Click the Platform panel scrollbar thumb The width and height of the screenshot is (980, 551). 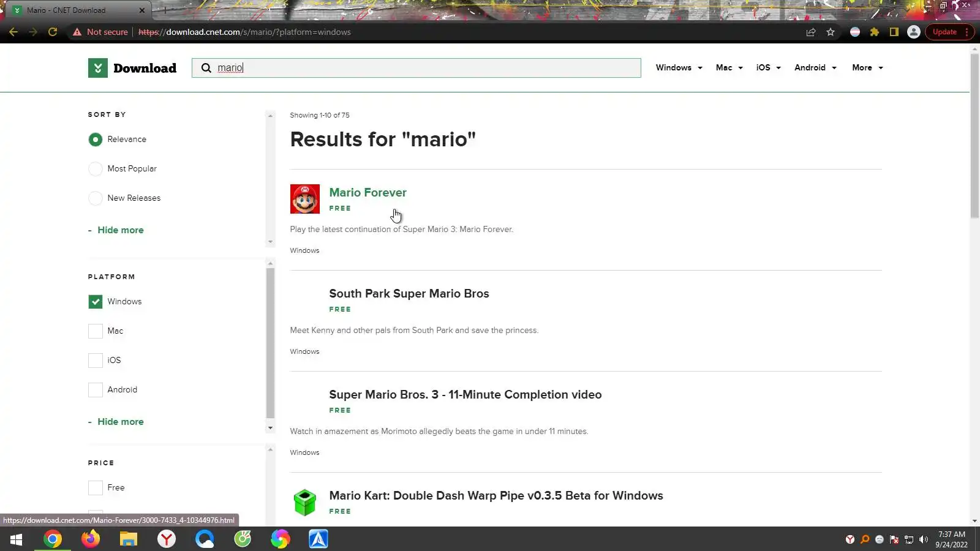point(270,343)
